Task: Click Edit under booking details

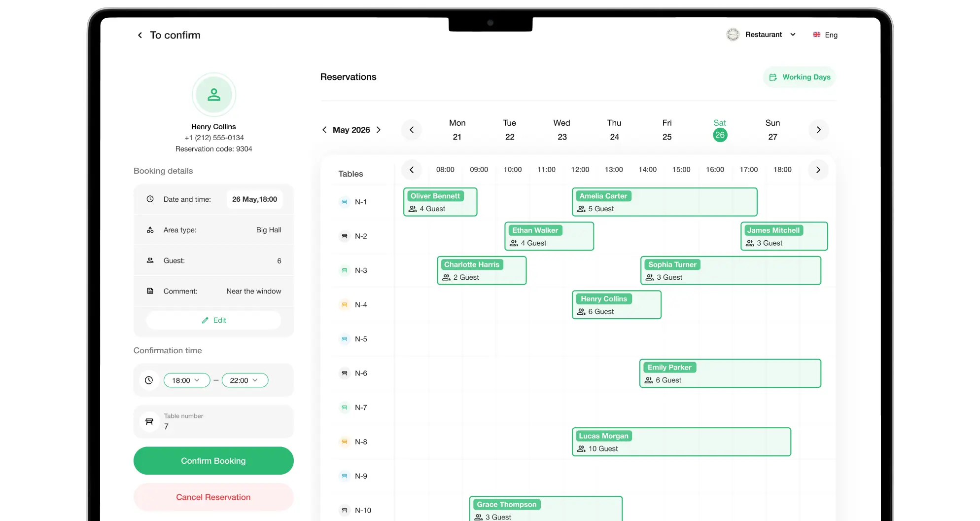Action: [x=213, y=320]
